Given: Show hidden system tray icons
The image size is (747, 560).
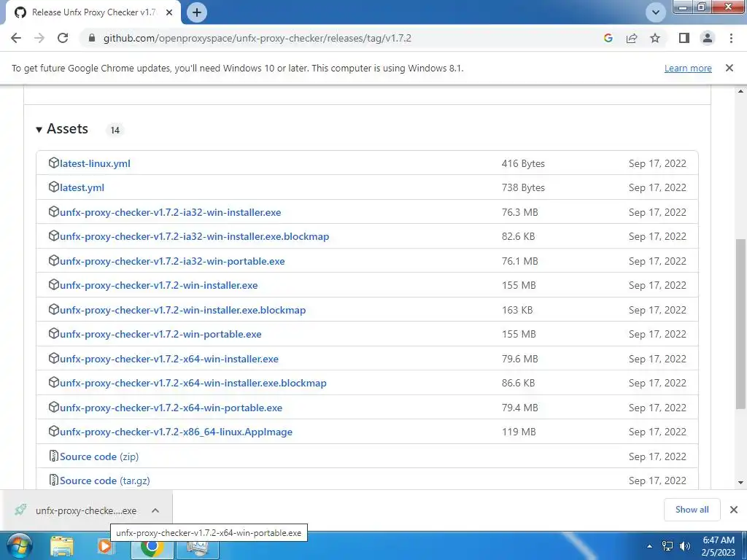Looking at the screenshot, I should 650,546.
